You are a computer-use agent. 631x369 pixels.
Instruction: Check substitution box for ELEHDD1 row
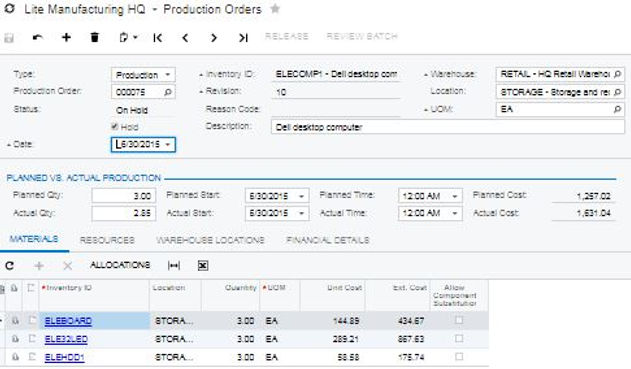[x=459, y=357]
